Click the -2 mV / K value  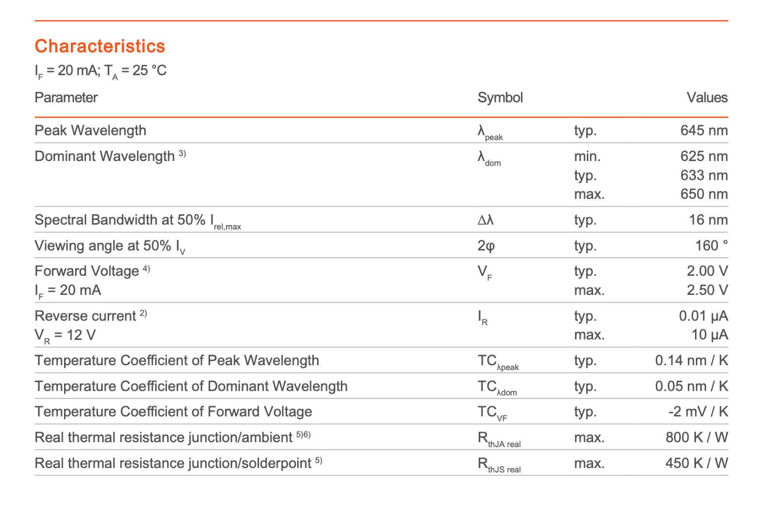click(698, 411)
